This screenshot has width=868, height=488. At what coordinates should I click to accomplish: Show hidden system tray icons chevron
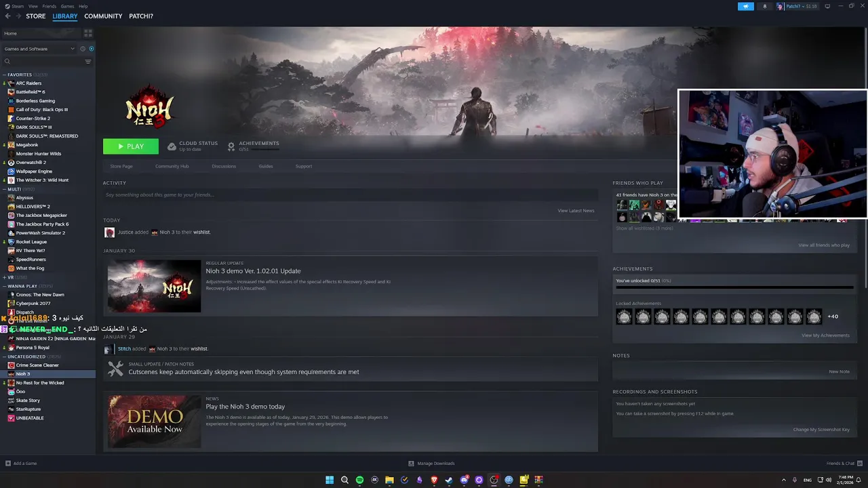pyautogui.click(x=784, y=480)
